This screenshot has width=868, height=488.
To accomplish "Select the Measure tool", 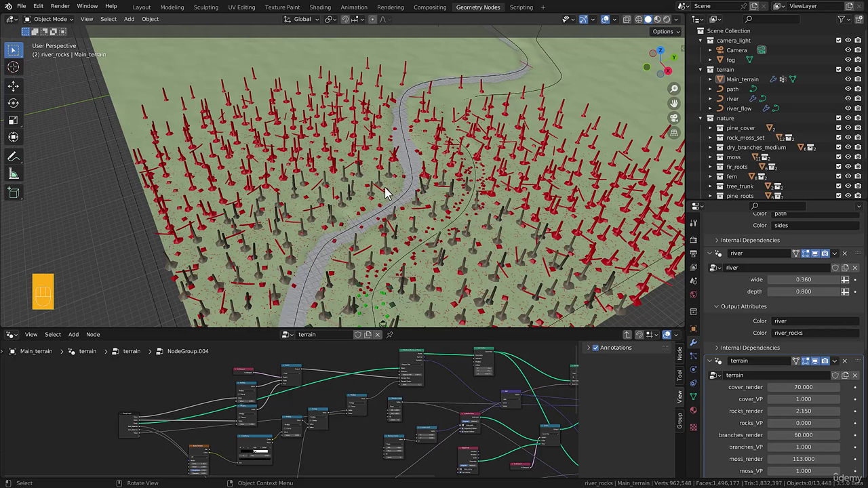I will [13, 174].
